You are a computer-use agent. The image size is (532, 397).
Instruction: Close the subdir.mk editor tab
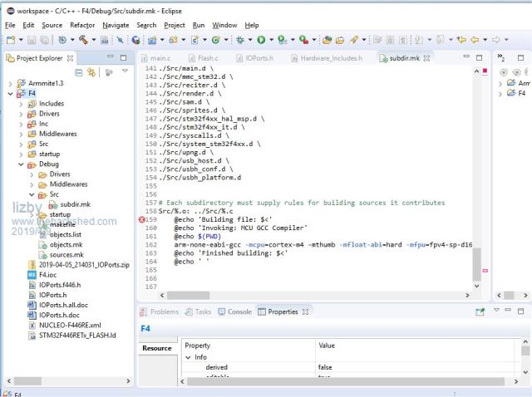pos(426,58)
